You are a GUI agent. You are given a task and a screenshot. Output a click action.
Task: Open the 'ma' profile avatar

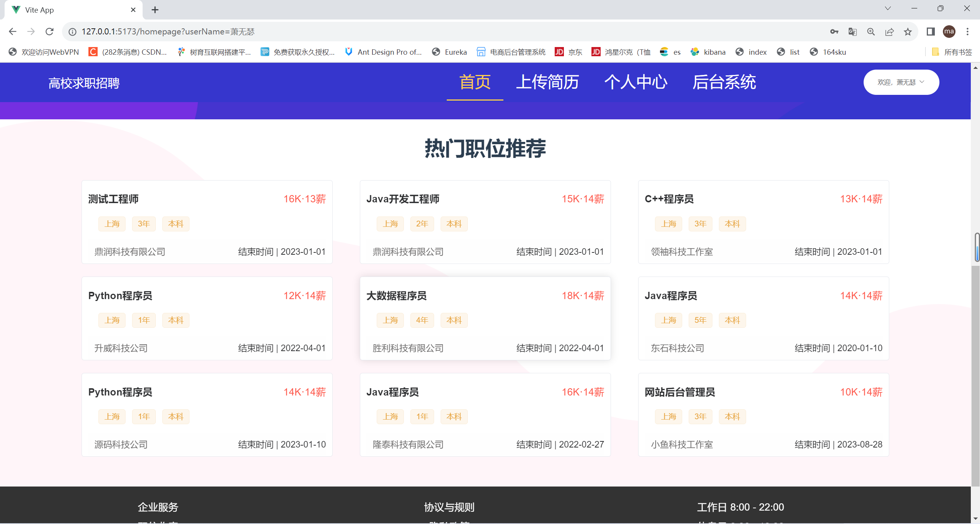(x=949, y=31)
